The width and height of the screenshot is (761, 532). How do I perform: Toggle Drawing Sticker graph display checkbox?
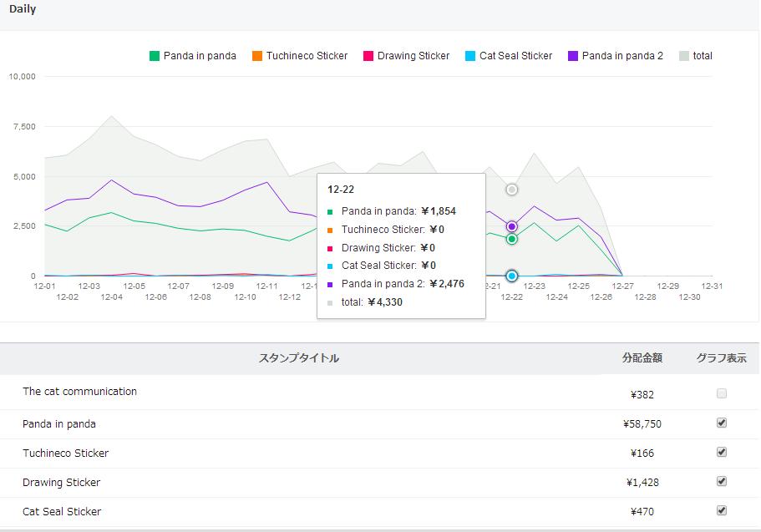tap(722, 481)
